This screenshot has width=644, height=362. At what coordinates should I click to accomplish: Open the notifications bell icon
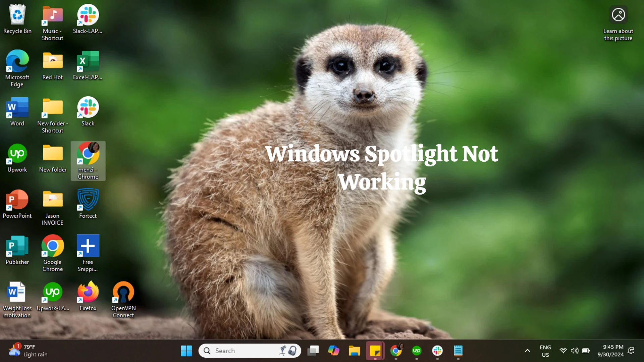[x=631, y=351]
